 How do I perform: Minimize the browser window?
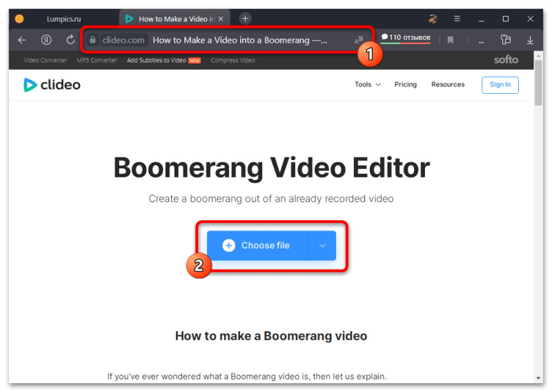481,19
